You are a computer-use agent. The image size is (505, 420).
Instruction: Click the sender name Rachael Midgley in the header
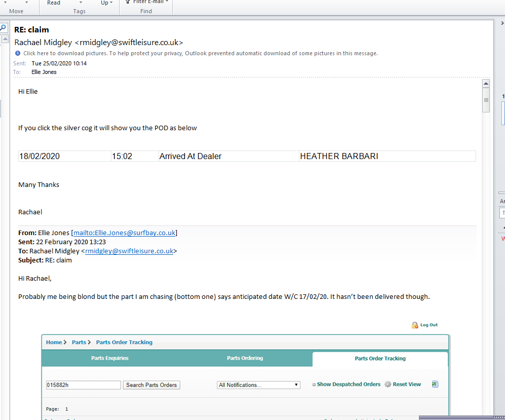pos(43,43)
